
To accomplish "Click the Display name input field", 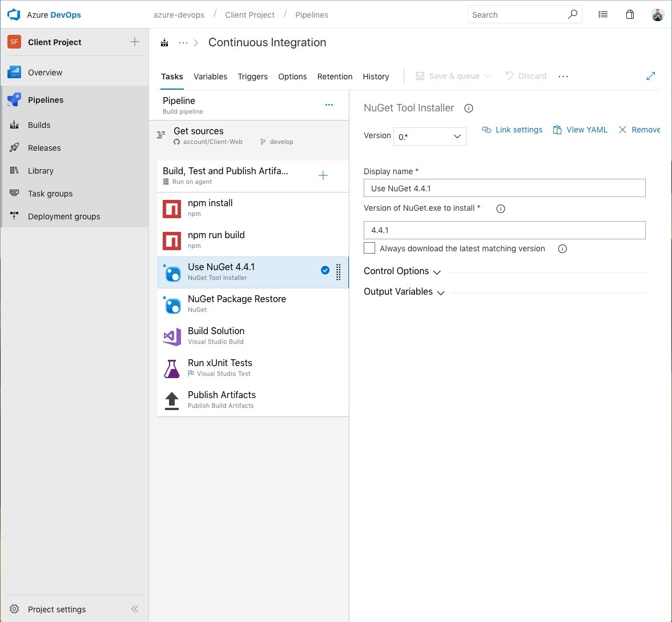I will tap(504, 188).
